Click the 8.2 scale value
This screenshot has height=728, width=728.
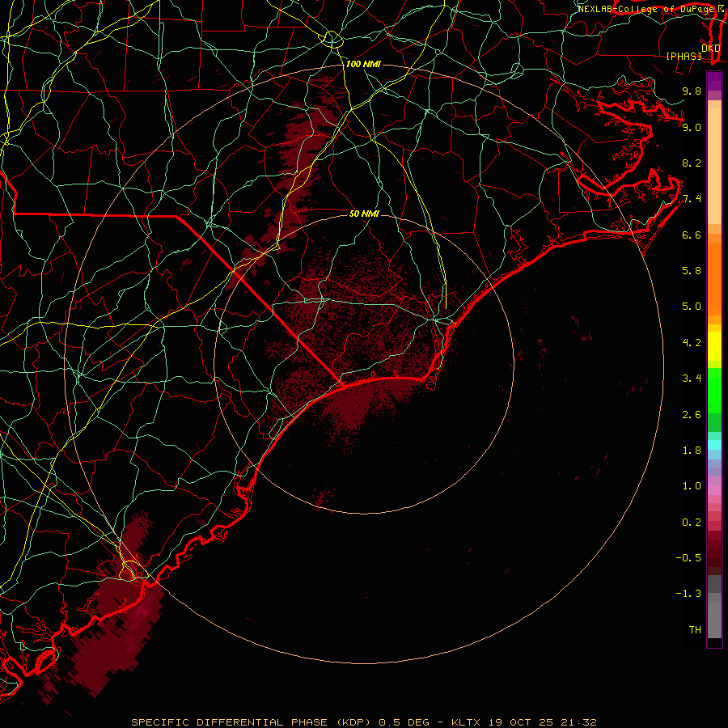pos(692,163)
